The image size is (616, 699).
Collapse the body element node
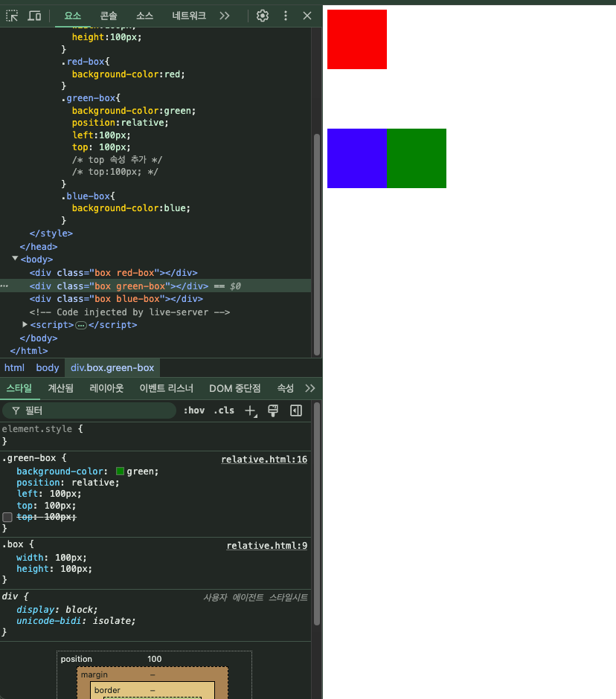15,259
